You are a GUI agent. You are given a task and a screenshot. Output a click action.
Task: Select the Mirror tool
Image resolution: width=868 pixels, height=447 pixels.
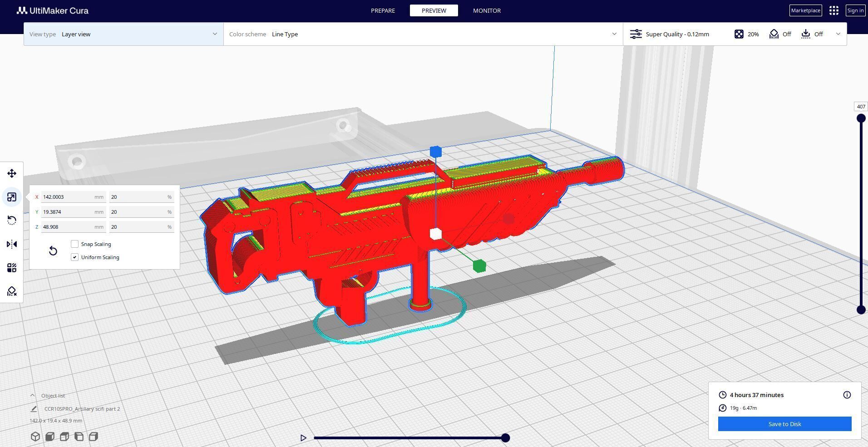pyautogui.click(x=12, y=244)
